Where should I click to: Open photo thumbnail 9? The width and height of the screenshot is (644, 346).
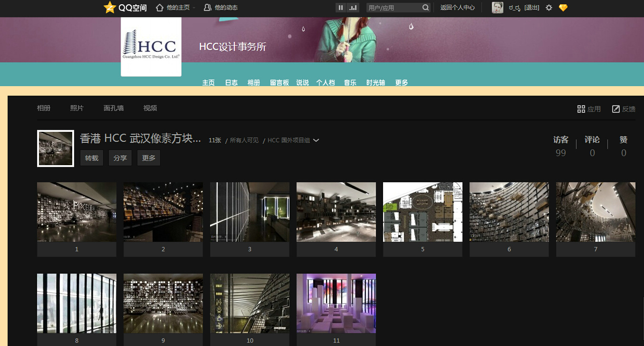click(163, 303)
